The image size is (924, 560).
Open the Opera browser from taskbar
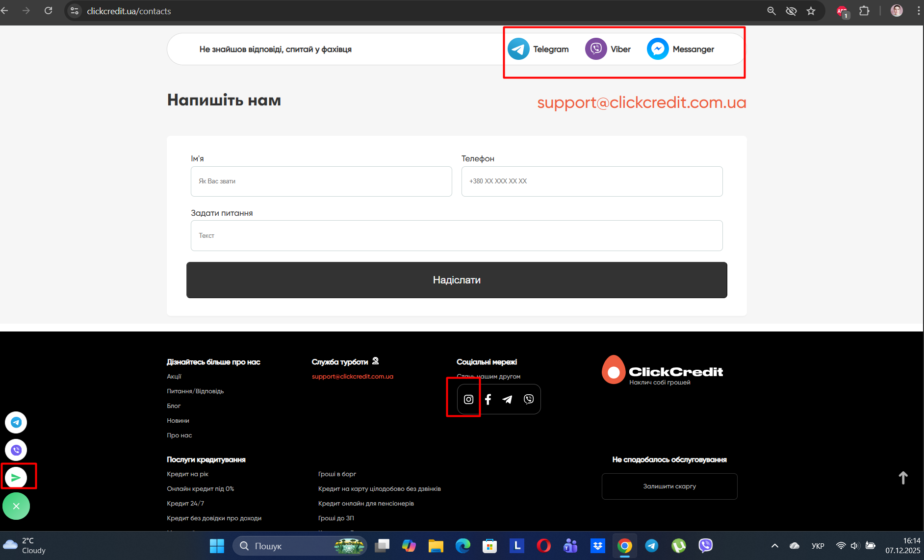tap(543, 546)
